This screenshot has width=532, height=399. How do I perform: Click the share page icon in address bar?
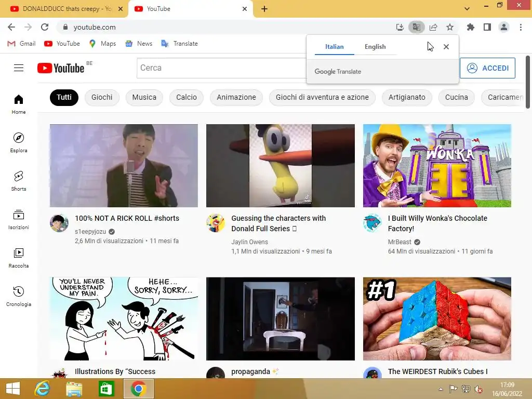(x=433, y=27)
